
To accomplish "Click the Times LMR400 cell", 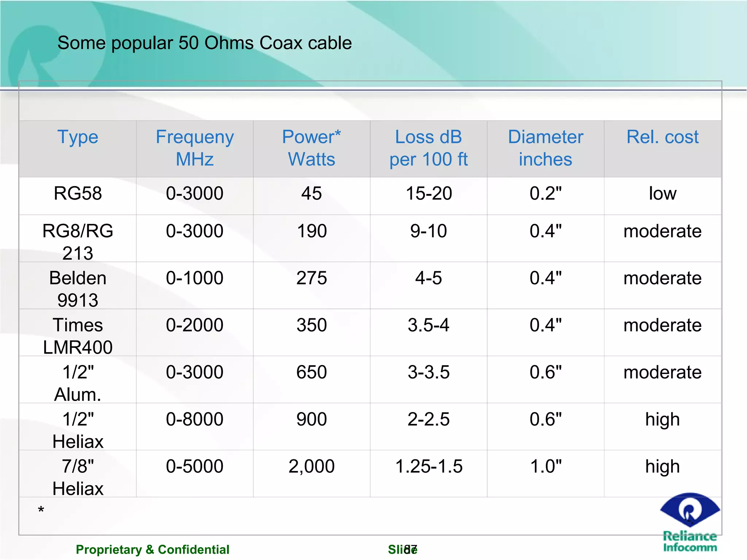I will coord(78,335).
